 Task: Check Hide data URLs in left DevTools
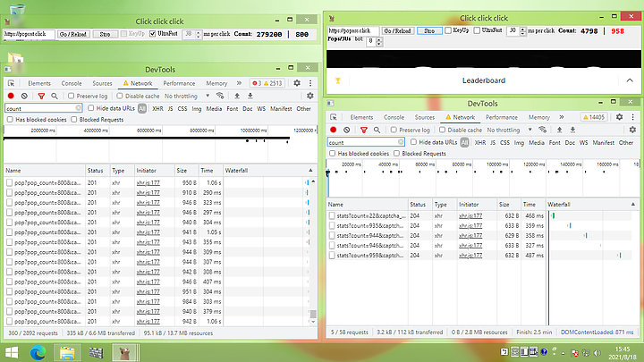click(x=90, y=108)
